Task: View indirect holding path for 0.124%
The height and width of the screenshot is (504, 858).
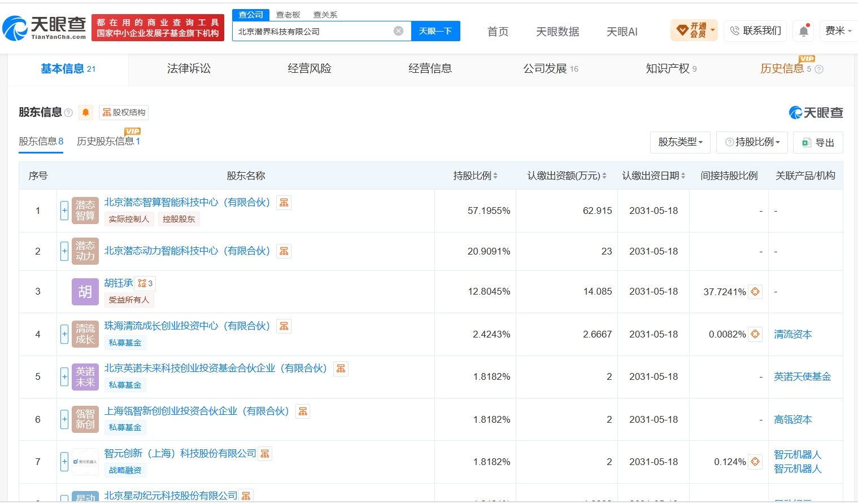Action: [755, 462]
